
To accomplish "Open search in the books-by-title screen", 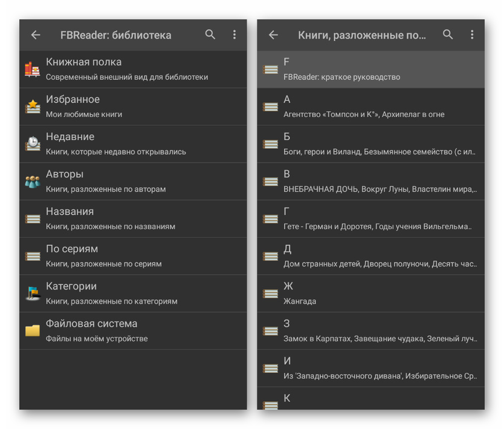I will (448, 34).
